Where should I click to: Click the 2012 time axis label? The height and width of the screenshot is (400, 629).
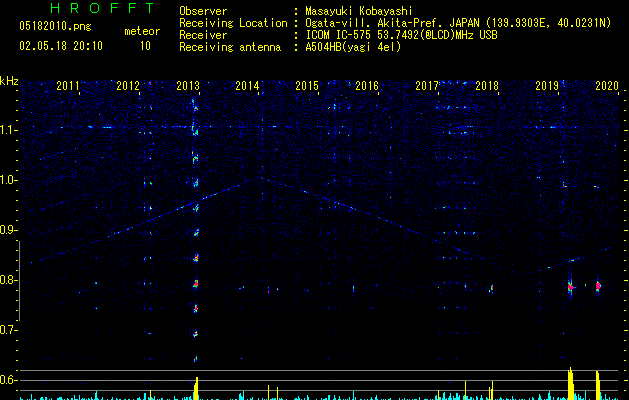tap(128, 86)
